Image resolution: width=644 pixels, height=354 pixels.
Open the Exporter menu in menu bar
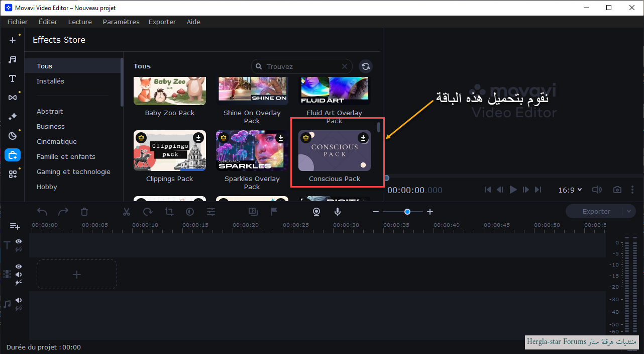(162, 22)
